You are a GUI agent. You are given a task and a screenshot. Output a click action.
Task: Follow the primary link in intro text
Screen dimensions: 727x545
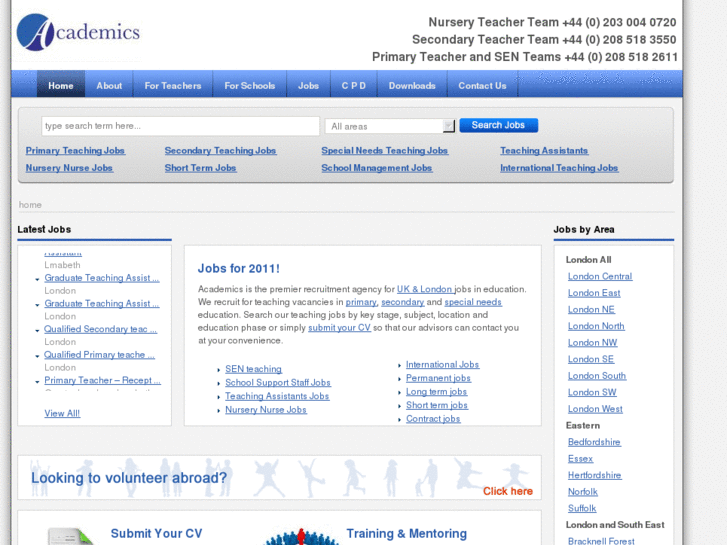[x=361, y=302]
